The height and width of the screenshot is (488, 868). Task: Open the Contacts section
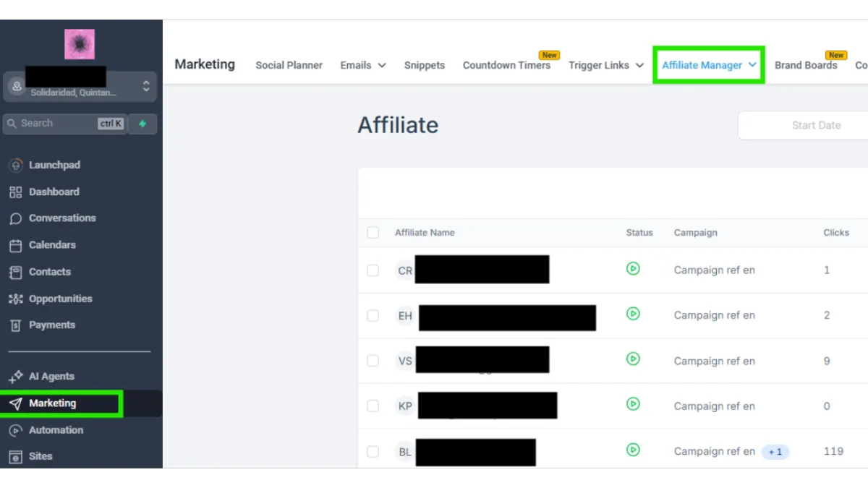[50, 272]
